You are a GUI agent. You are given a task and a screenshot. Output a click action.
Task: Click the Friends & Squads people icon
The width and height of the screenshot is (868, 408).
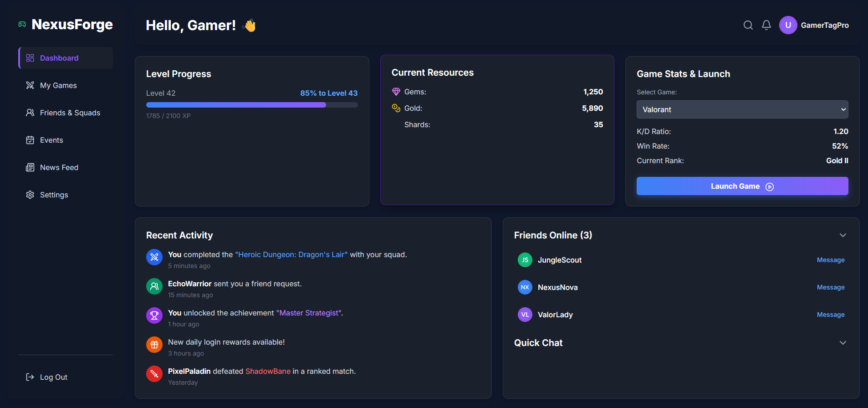point(30,113)
